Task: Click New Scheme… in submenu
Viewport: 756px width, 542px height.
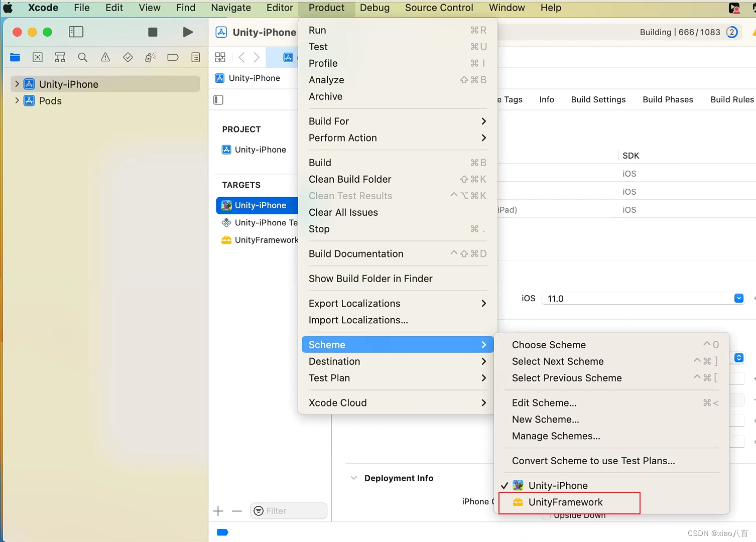Action: point(612,420)
